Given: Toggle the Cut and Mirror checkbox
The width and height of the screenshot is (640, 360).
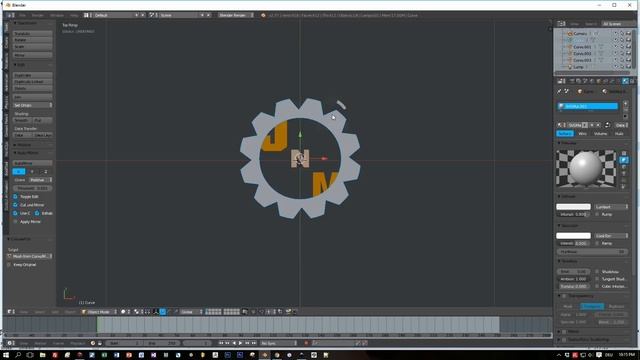Looking at the screenshot, I should (15, 204).
